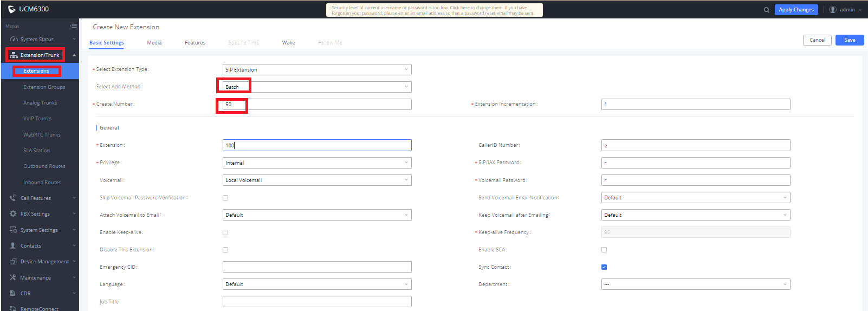Screen dimensions: 868x311
Task: Open Keep Voicemail after Emailing dropdown
Action: (696, 215)
